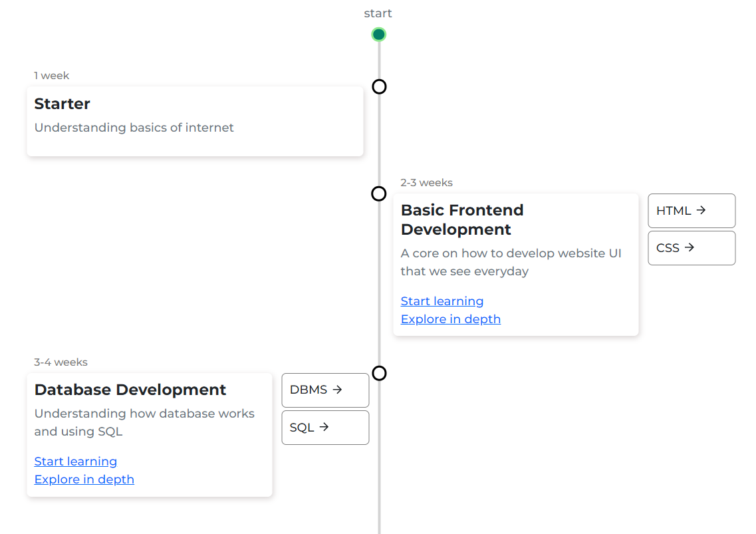Open the DBMS resource button
Screen dimensions: 756x534
[325, 390]
